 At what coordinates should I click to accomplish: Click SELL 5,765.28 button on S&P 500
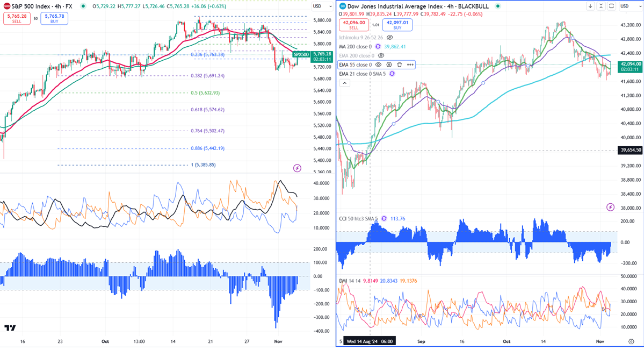tap(17, 18)
